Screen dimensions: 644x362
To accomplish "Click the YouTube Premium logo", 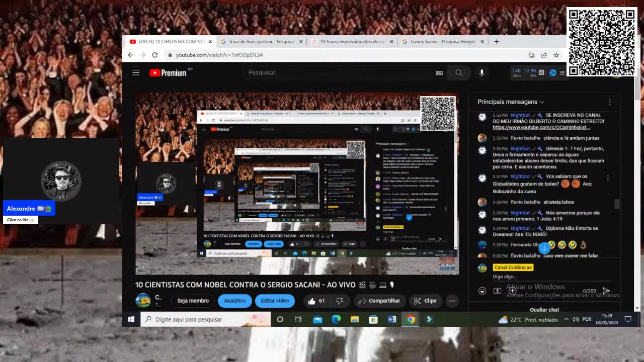I will tap(168, 73).
